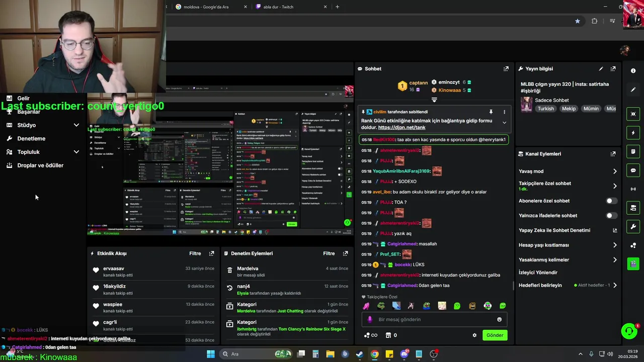Switch to abla dur Twitch tab
This screenshot has height=362, width=644.
292,7
